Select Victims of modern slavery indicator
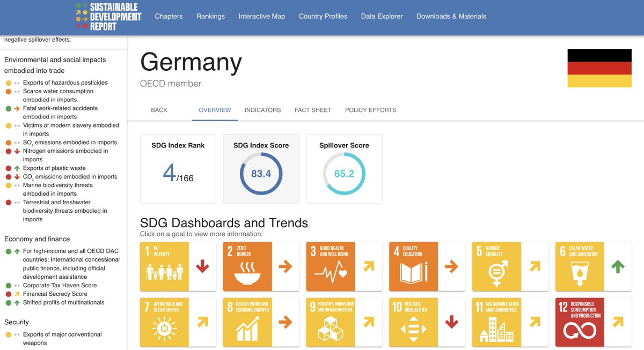The image size is (644, 350). [71, 130]
